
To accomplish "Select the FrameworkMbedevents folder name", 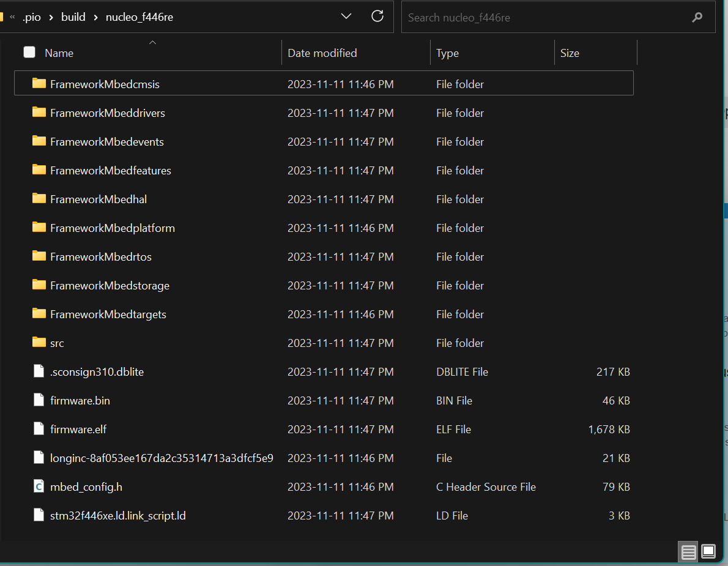I will point(107,141).
